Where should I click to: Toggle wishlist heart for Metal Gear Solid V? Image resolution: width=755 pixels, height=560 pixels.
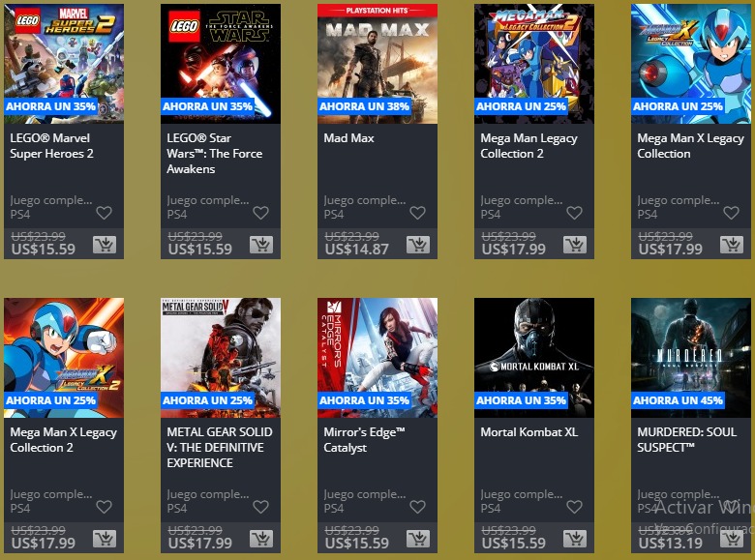[261, 507]
